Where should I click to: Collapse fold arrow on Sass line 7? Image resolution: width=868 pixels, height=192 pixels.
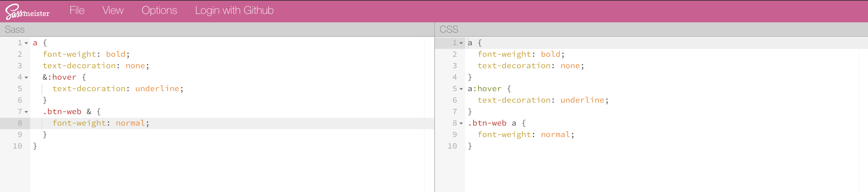pyautogui.click(x=26, y=112)
